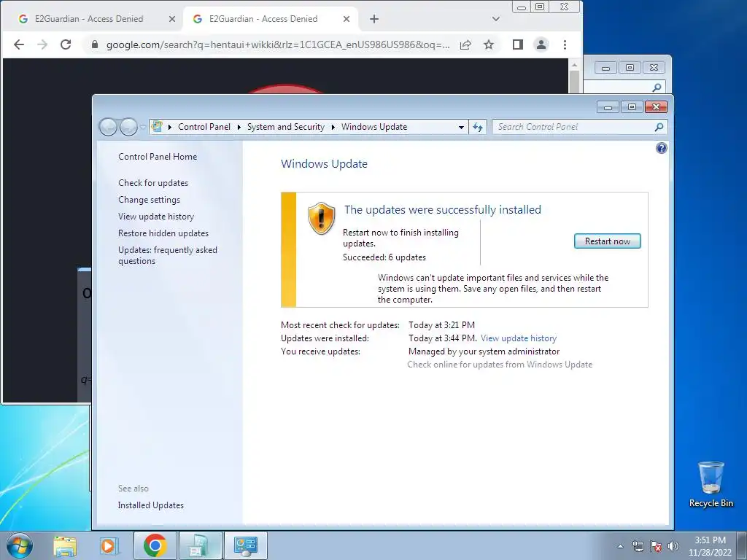Open the Windows Start menu orb
The width and height of the screenshot is (747, 560).
coord(20,545)
